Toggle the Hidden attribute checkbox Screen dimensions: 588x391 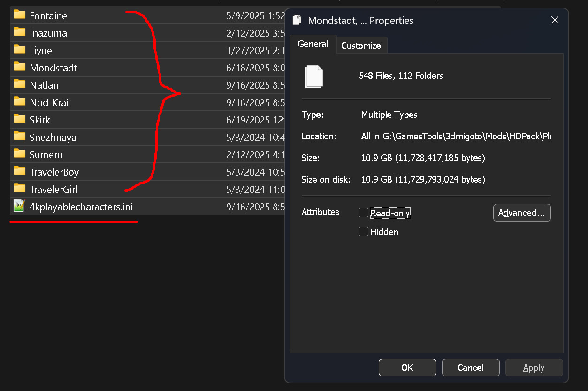(364, 232)
